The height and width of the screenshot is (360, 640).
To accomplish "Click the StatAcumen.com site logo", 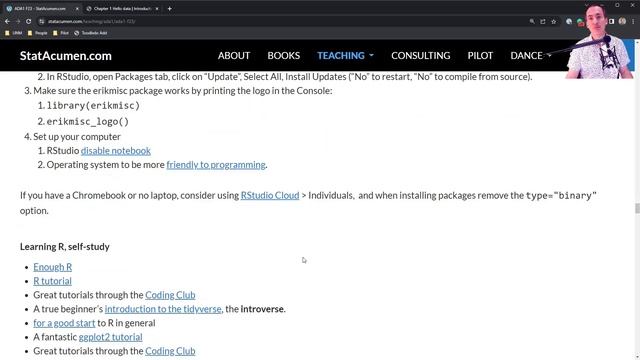I will tap(66, 56).
